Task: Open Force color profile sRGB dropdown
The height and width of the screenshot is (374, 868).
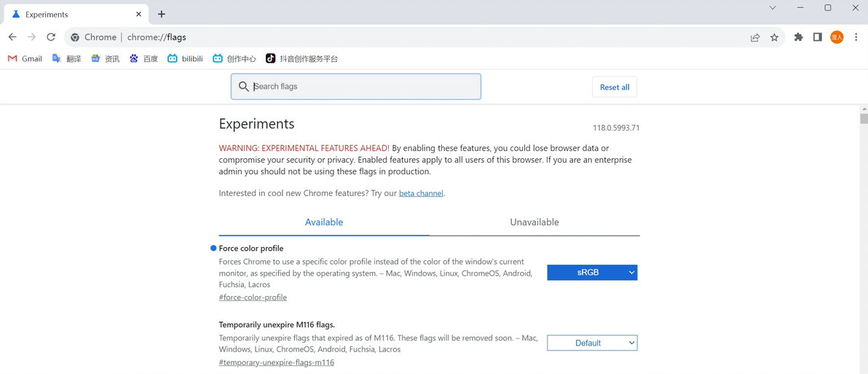Action: 592,273
